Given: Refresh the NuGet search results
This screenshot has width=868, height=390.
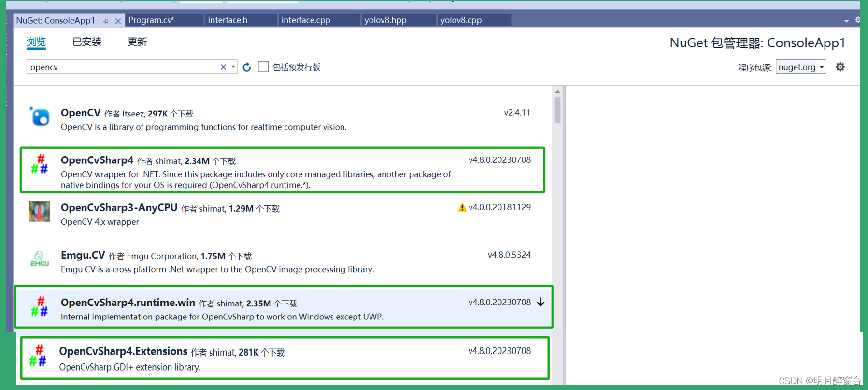Looking at the screenshot, I should [247, 67].
